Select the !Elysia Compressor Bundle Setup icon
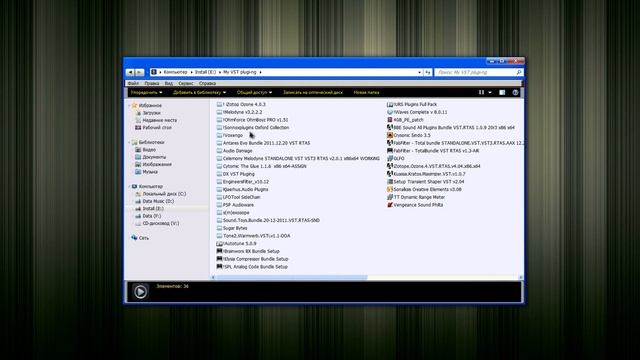Viewport: 640px width, 360px height. point(220,259)
